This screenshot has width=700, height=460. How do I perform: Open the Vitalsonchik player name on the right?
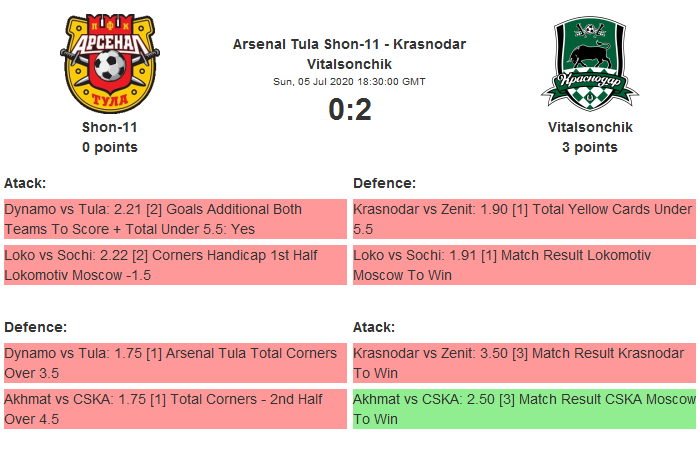point(589,127)
